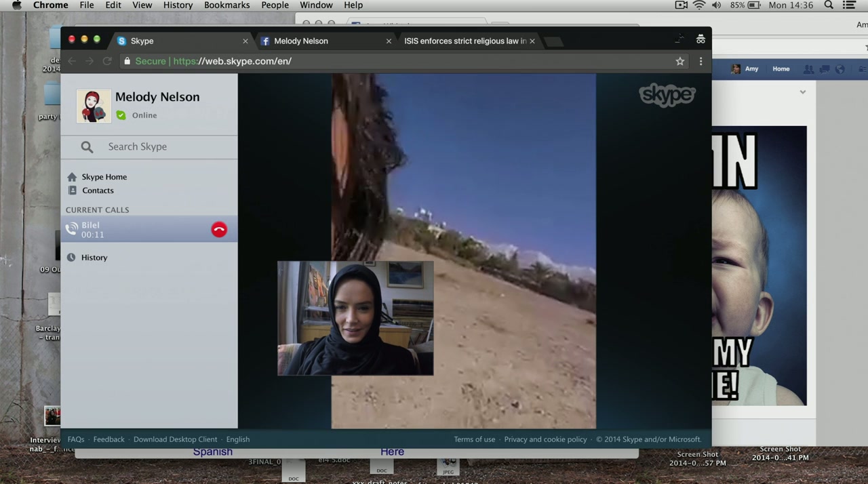Screen dimensions: 868x484
Task: Open Spotlight search icon
Action: click(829, 5)
